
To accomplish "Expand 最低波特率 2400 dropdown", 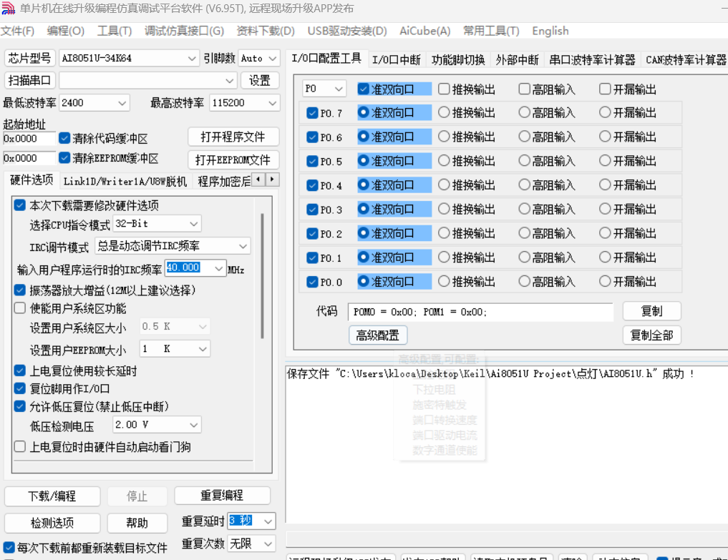I will [122, 103].
